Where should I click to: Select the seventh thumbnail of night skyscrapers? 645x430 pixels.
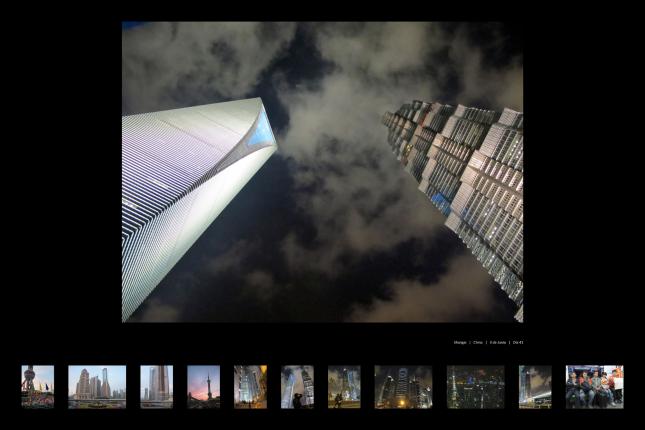pos(344,386)
